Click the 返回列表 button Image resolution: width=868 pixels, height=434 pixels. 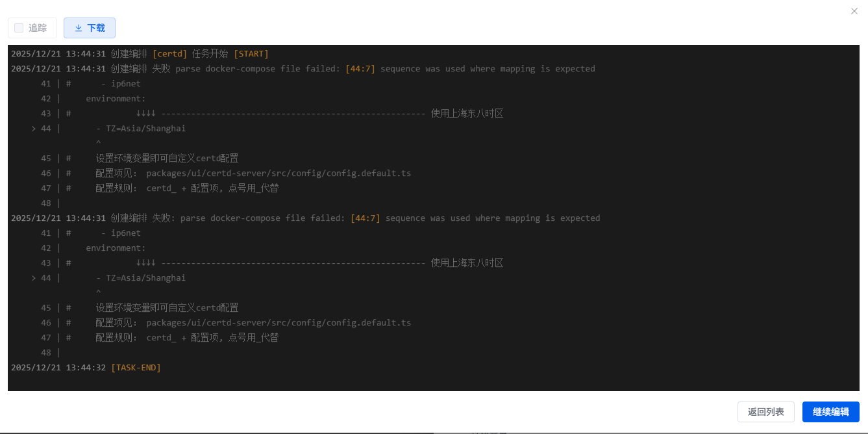tap(765, 412)
